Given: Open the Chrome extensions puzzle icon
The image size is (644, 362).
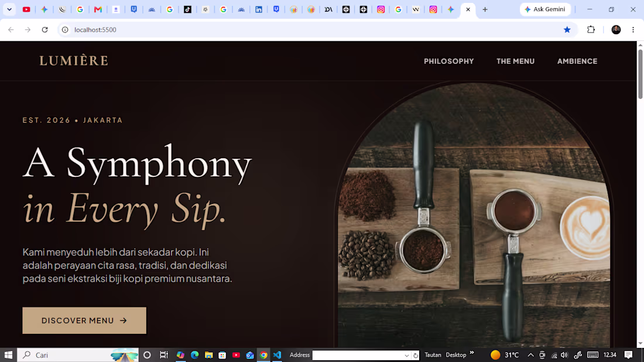Looking at the screenshot, I should click(591, 30).
